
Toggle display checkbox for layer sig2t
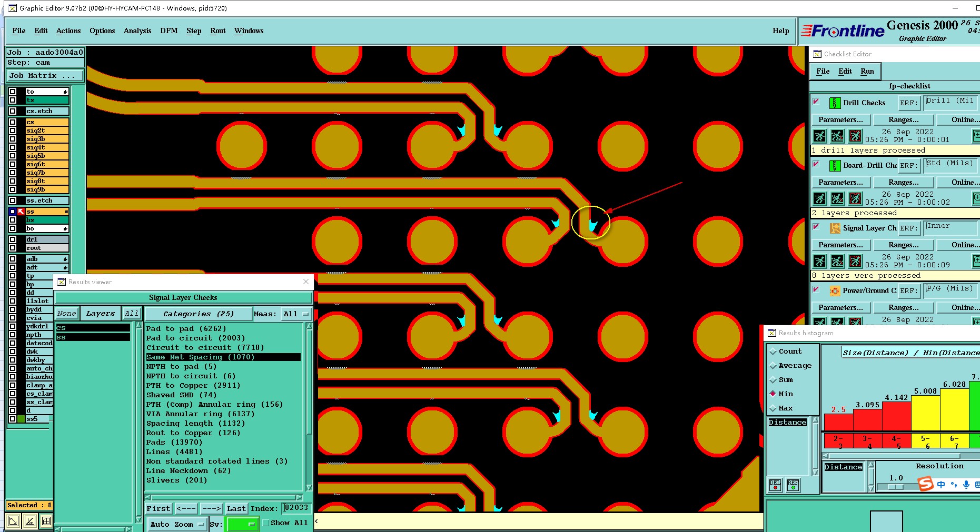point(13,131)
